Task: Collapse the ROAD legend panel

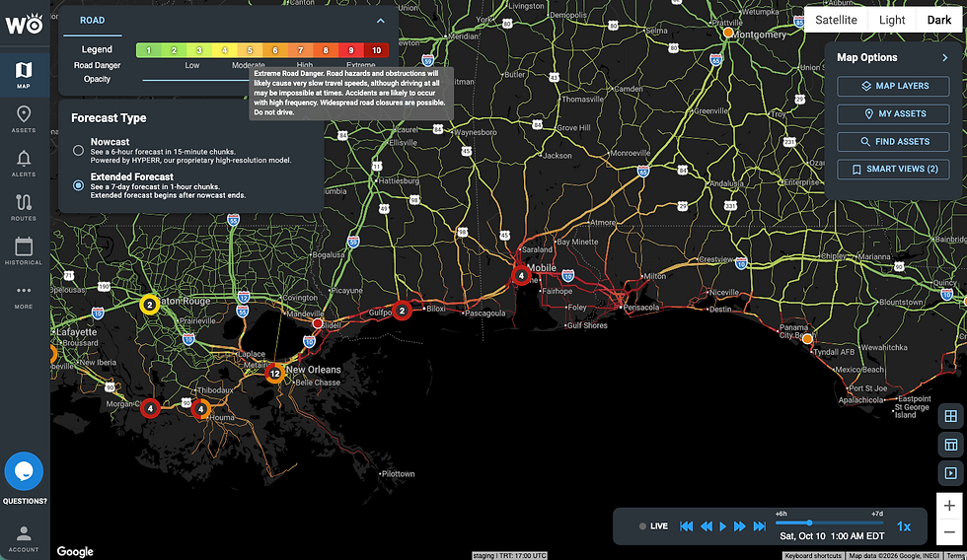Action: pyautogui.click(x=381, y=21)
